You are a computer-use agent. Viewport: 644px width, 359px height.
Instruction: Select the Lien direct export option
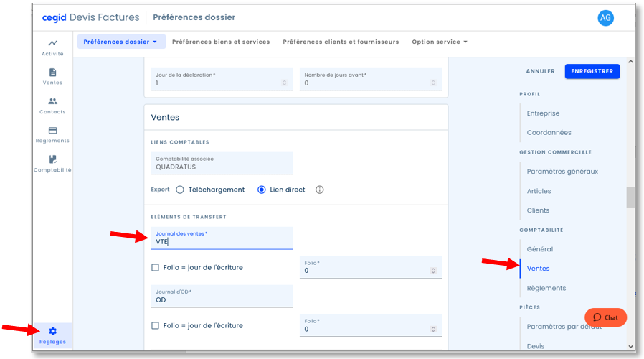tap(262, 190)
